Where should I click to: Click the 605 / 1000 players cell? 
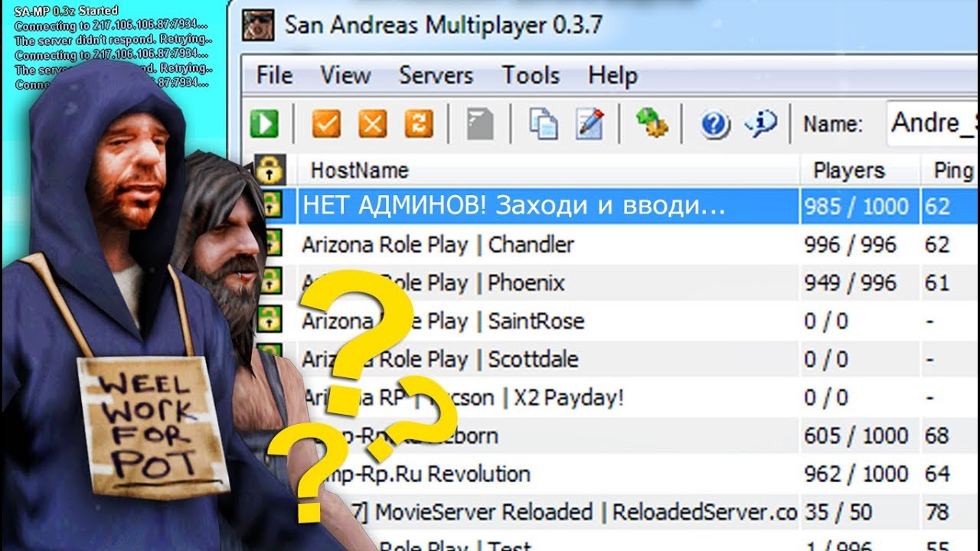click(856, 435)
